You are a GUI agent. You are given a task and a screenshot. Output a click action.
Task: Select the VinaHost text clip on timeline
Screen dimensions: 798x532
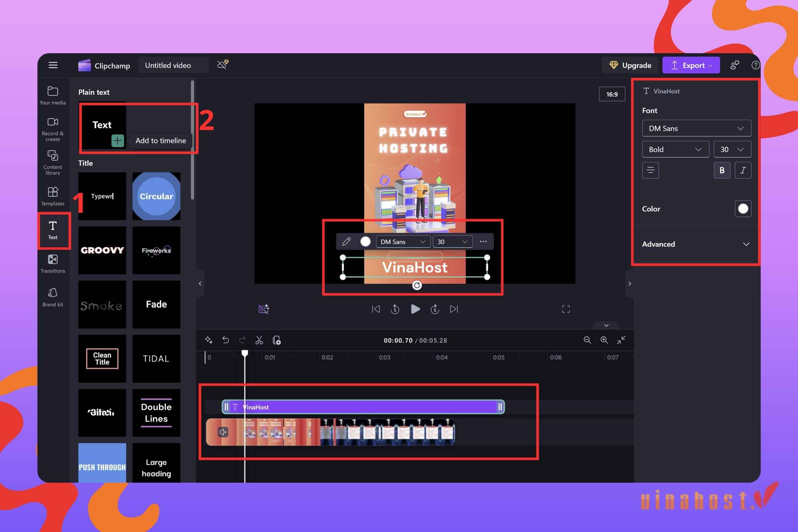(x=363, y=407)
